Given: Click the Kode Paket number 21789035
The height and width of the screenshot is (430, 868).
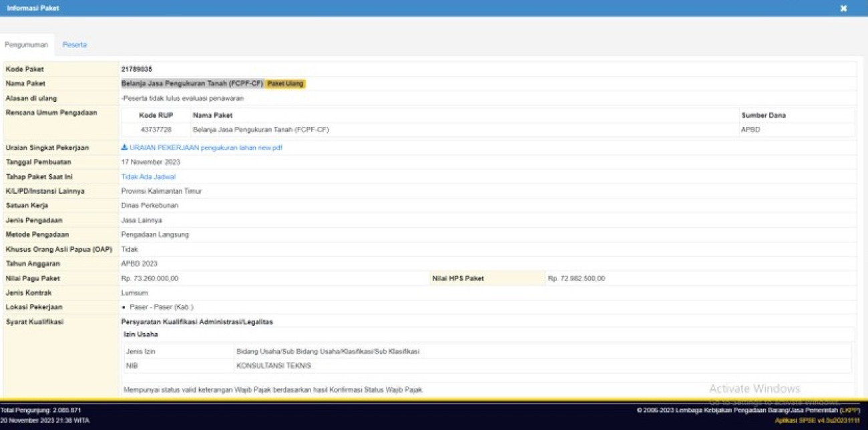Looking at the screenshot, I should (136, 69).
